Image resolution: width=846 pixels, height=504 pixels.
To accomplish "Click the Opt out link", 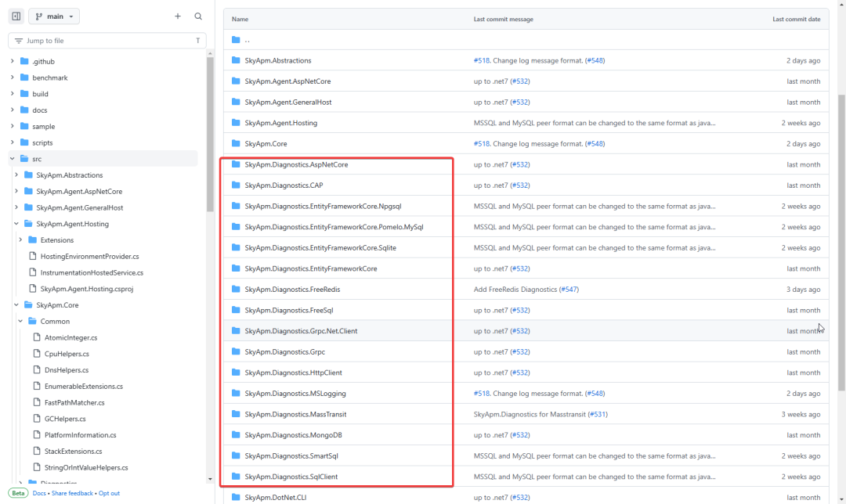I will tap(109, 493).
